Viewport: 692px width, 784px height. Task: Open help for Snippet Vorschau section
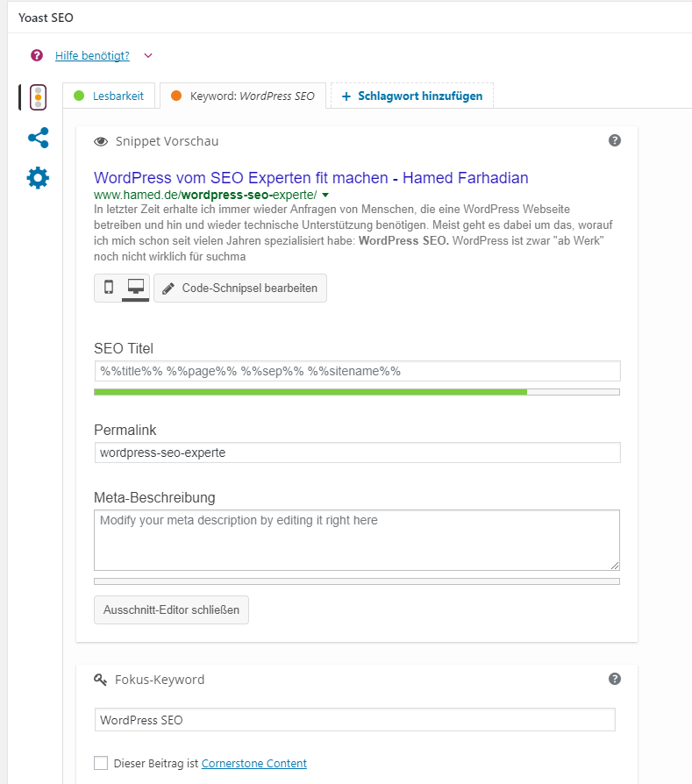(x=615, y=140)
